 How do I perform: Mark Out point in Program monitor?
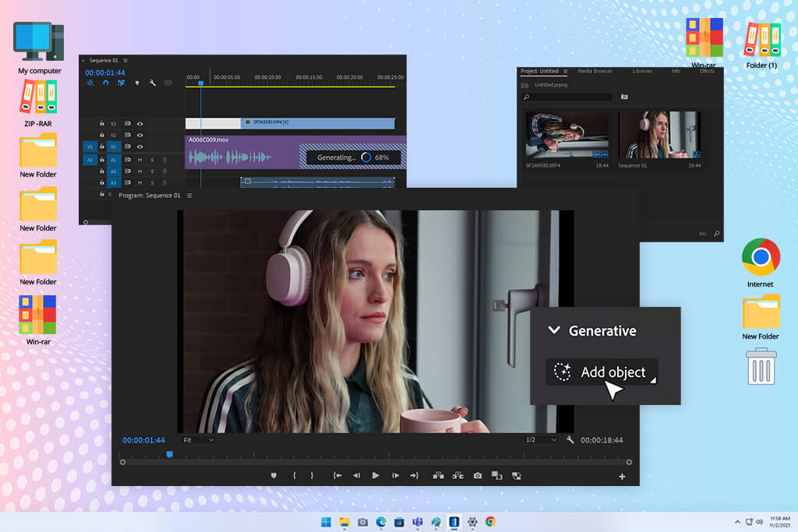[x=312, y=476]
